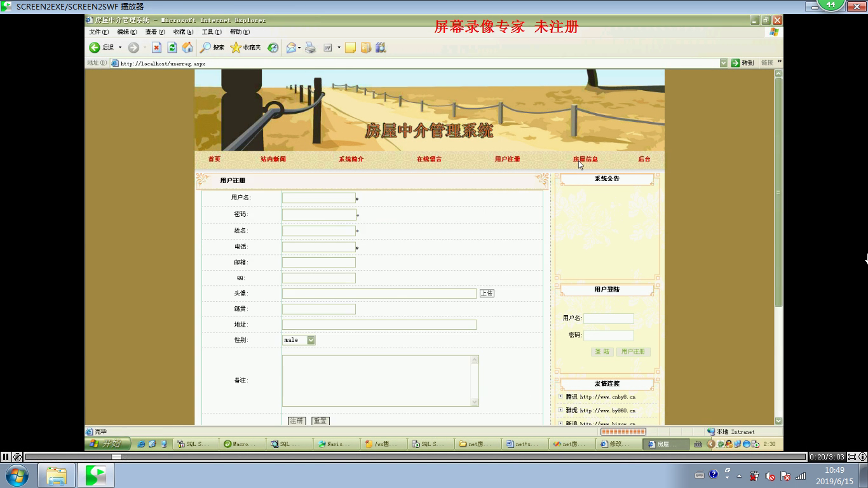Viewport: 868px width, 488px height.
Task: Open the address bar dropdown arrow
Action: (x=723, y=63)
